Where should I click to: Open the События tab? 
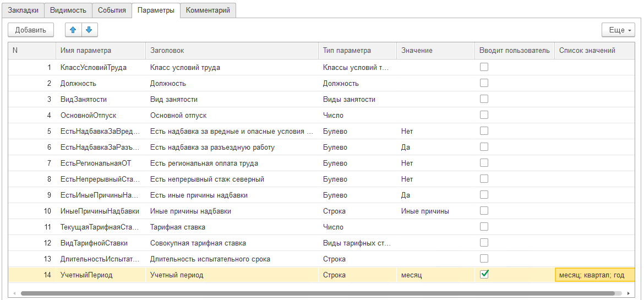point(112,10)
